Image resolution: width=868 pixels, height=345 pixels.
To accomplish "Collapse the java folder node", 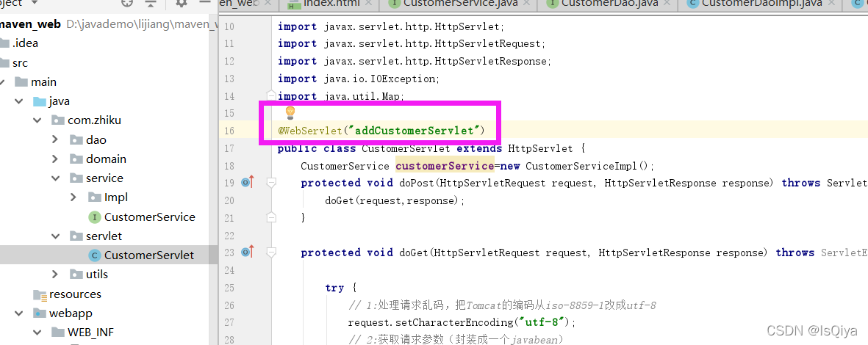I will (x=19, y=102).
